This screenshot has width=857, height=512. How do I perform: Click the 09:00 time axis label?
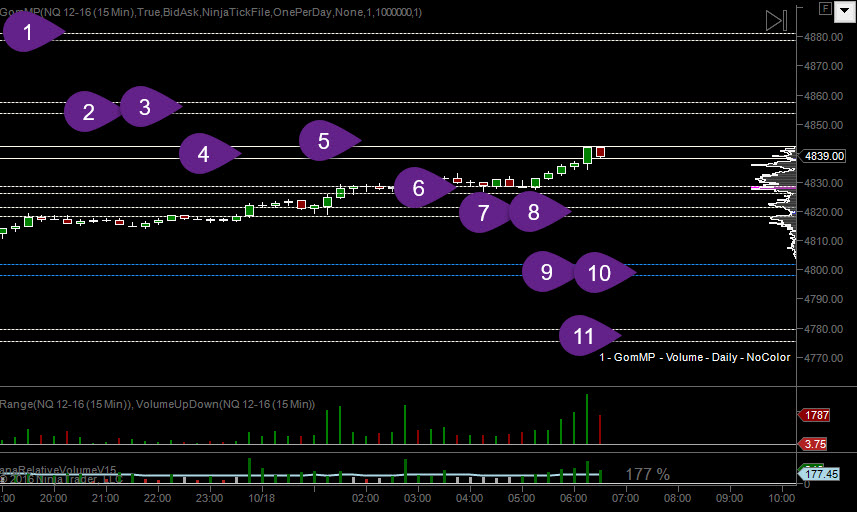(x=729, y=498)
